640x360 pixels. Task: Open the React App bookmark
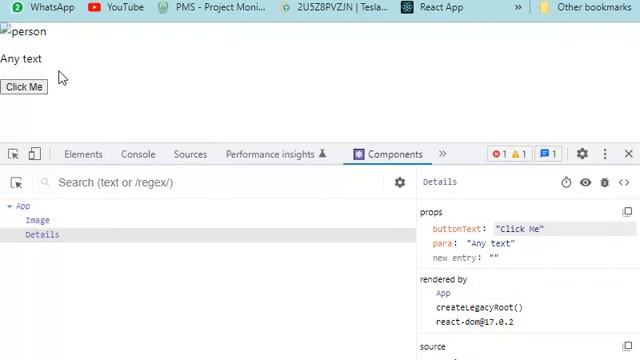[432, 7]
